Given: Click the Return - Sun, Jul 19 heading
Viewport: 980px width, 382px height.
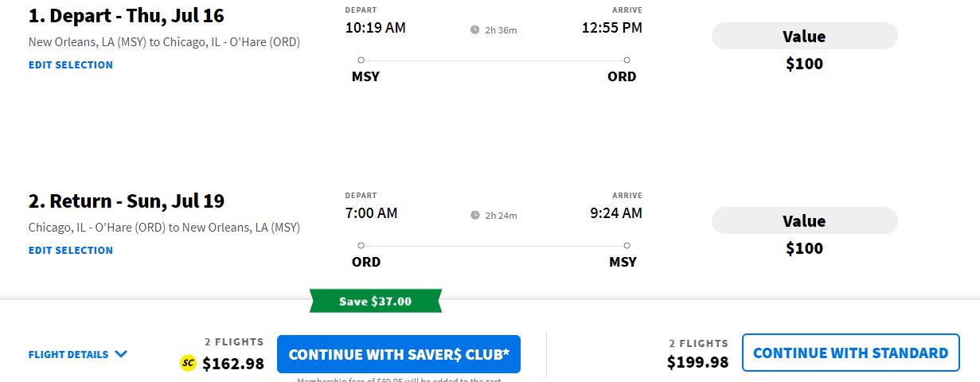Looking at the screenshot, I should (127, 201).
